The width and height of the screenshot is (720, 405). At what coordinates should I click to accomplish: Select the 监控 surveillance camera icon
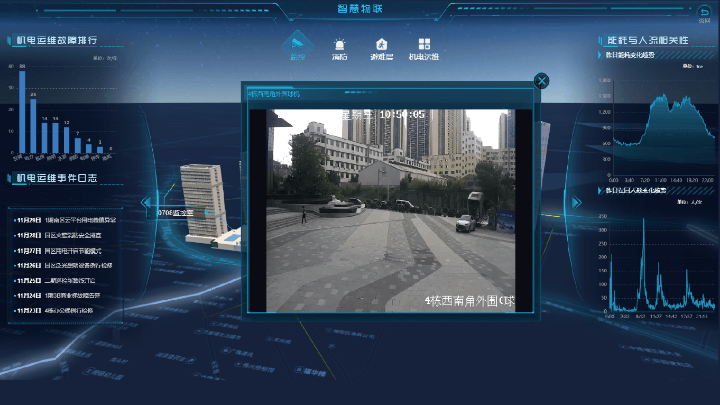click(x=296, y=46)
